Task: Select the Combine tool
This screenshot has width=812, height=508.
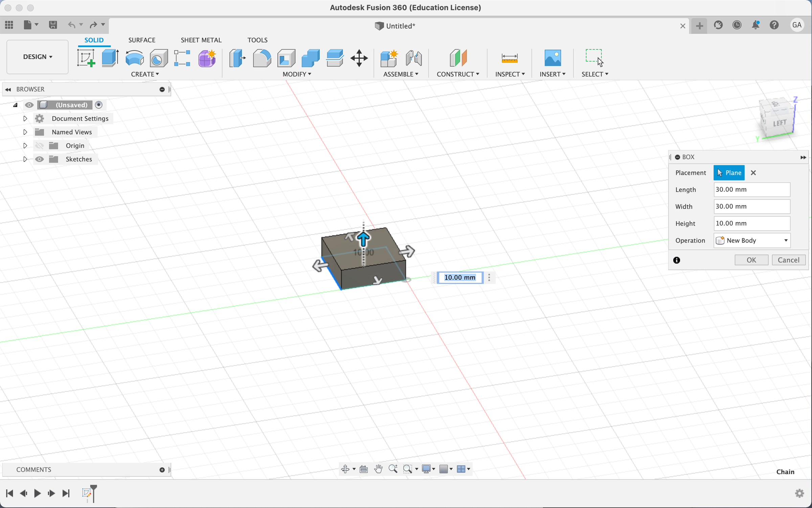Action: [310, 58]
